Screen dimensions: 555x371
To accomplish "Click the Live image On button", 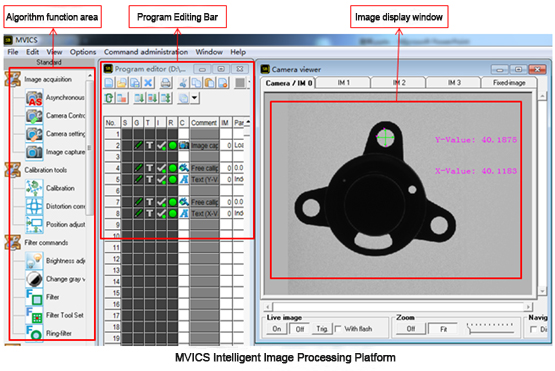I will pyautogui.click(x=276, y=329).
